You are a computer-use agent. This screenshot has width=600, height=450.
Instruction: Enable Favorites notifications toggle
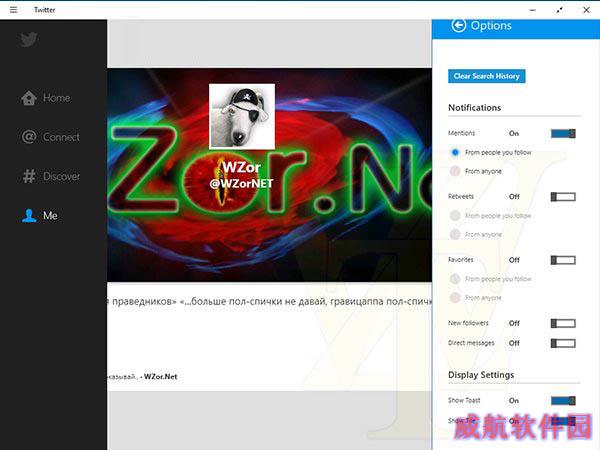(563, 260)
